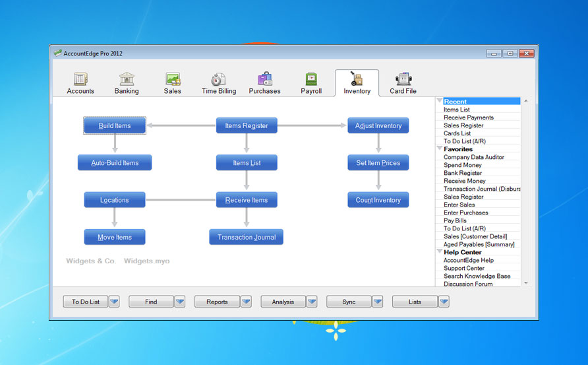Open the Card File icon
This screenshot has height=365, width=588.
pyautogui.click(x=403, y=79)
